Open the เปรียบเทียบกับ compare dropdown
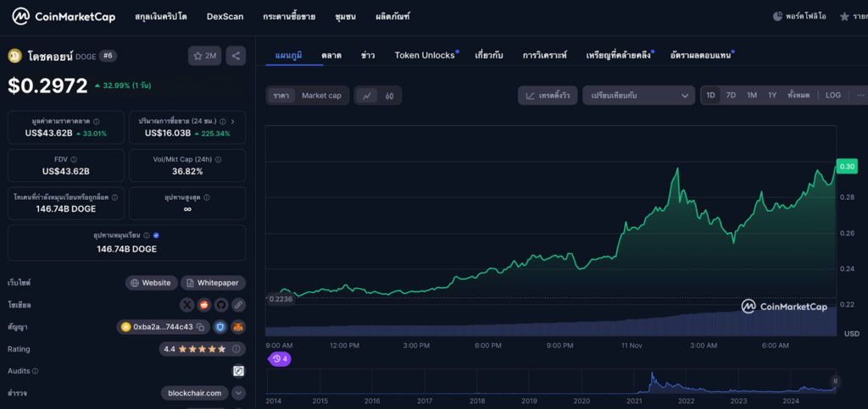Screen dimensions: 868x409 pos(638,96)
